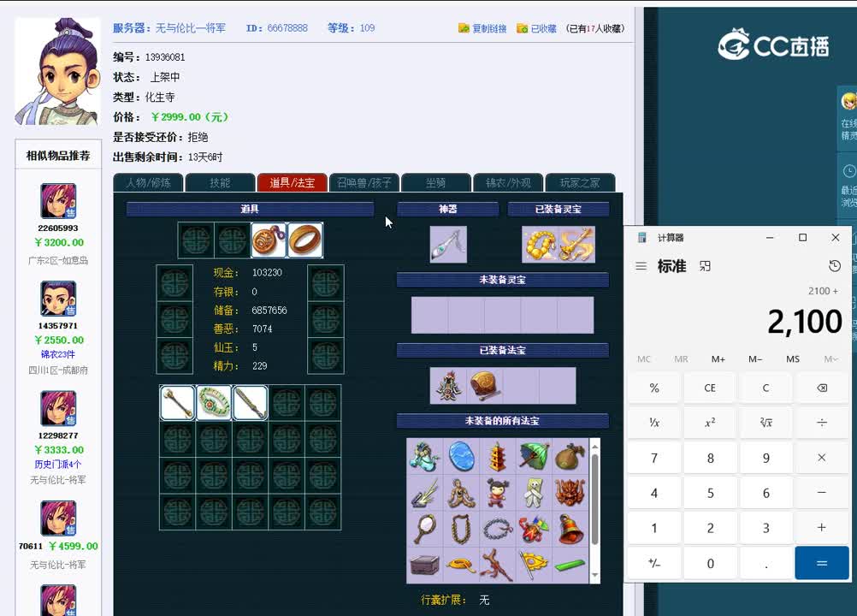Click the calculator C clear button
The height and width of the screenshot is (616, 857).
click(x=765, y=388)
